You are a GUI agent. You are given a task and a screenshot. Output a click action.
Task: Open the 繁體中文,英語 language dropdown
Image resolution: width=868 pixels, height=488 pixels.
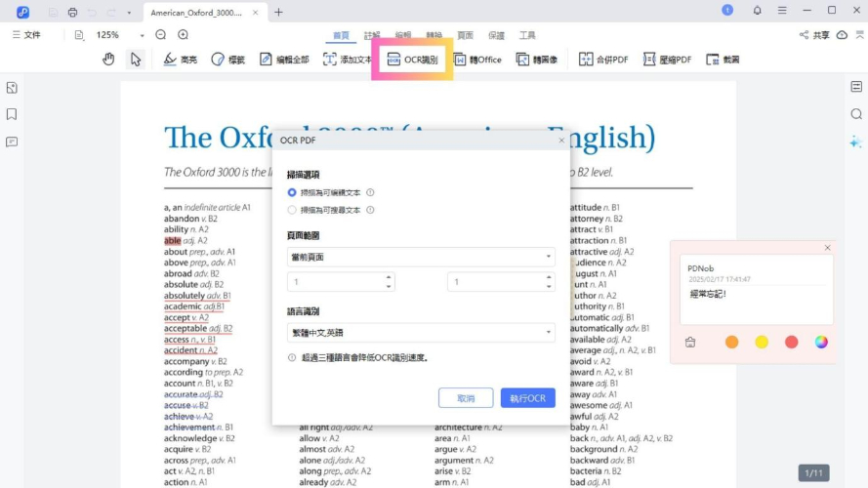[421, 333]
